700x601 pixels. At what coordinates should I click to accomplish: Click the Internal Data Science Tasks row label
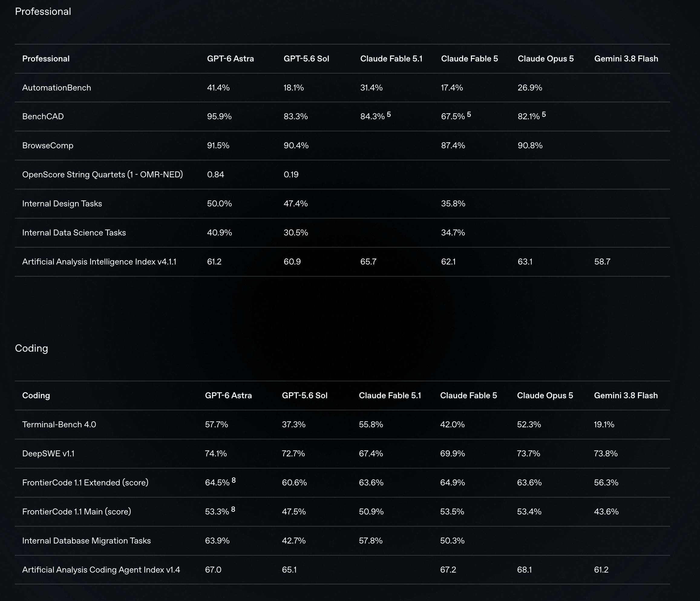tap(74, 232)
